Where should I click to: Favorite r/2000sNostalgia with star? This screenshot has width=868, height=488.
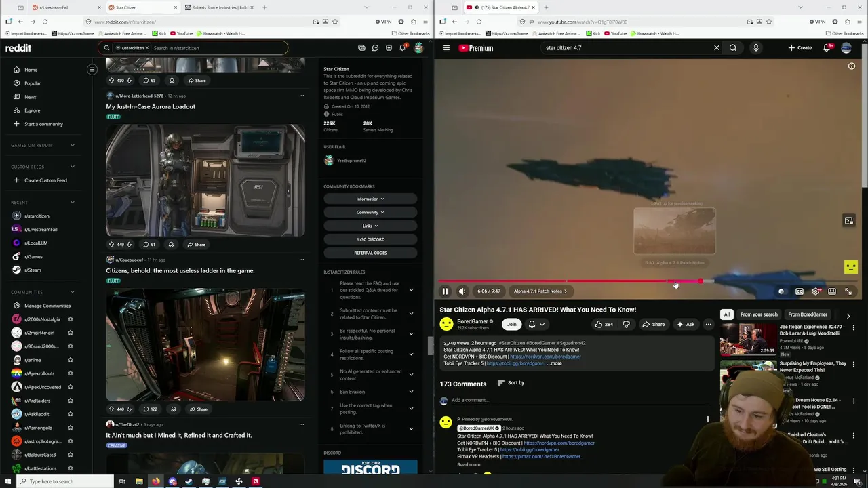[x=70, y=319]
